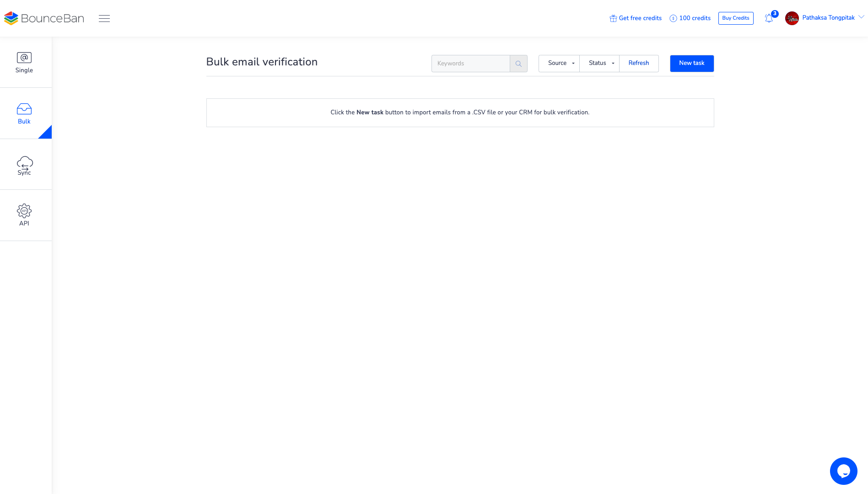
Task: Click the coin icon beside 100 credits
Action: pos(673,18)
